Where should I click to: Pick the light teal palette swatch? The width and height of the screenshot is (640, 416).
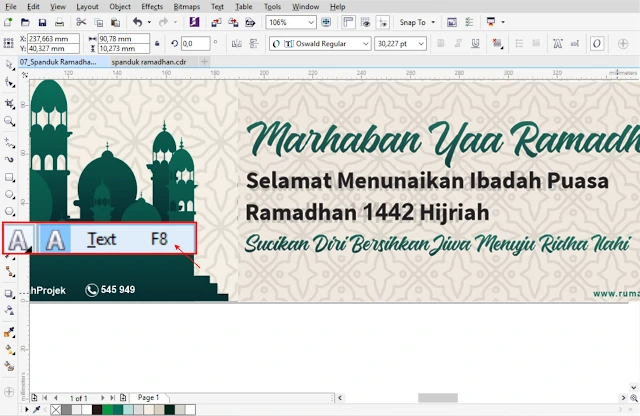pyautogui.click(x=128, y=409)
